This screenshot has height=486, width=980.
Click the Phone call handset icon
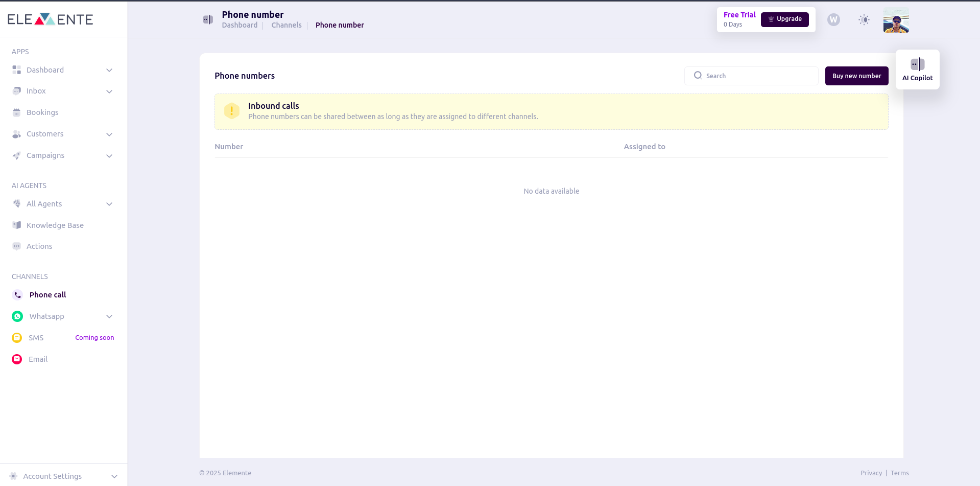coord(17,295)
